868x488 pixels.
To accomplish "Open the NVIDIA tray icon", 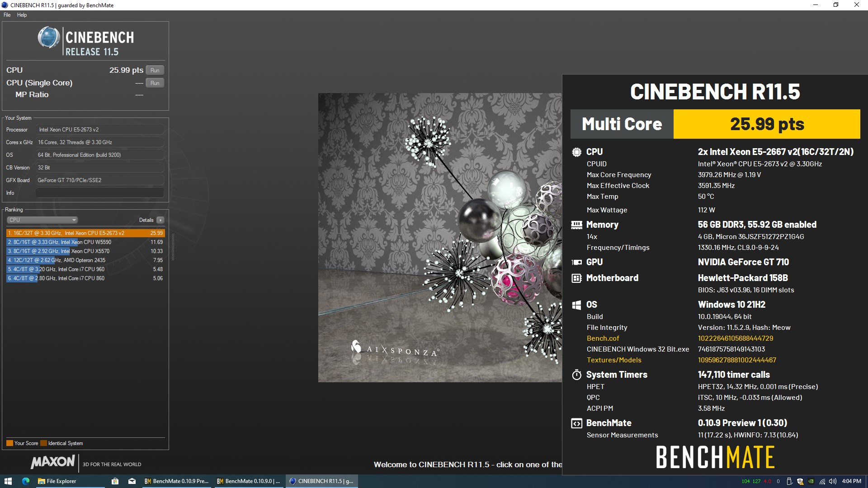I will click(x=811, y=481).
